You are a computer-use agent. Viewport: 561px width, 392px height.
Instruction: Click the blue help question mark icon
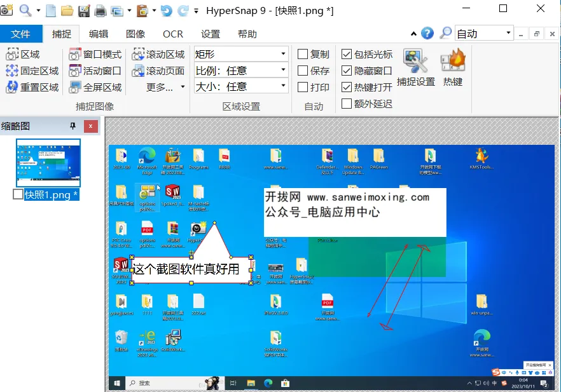[x=427, y=34]
